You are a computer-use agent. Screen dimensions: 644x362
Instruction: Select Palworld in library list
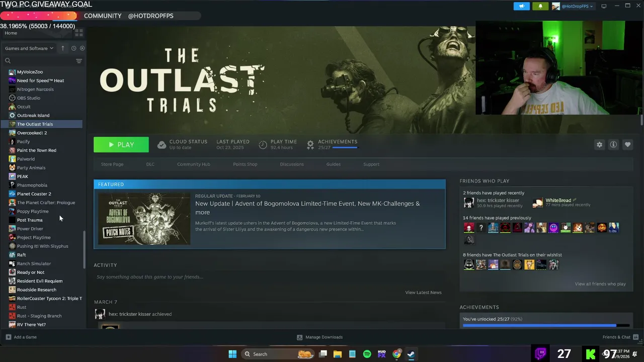point(26,159)
